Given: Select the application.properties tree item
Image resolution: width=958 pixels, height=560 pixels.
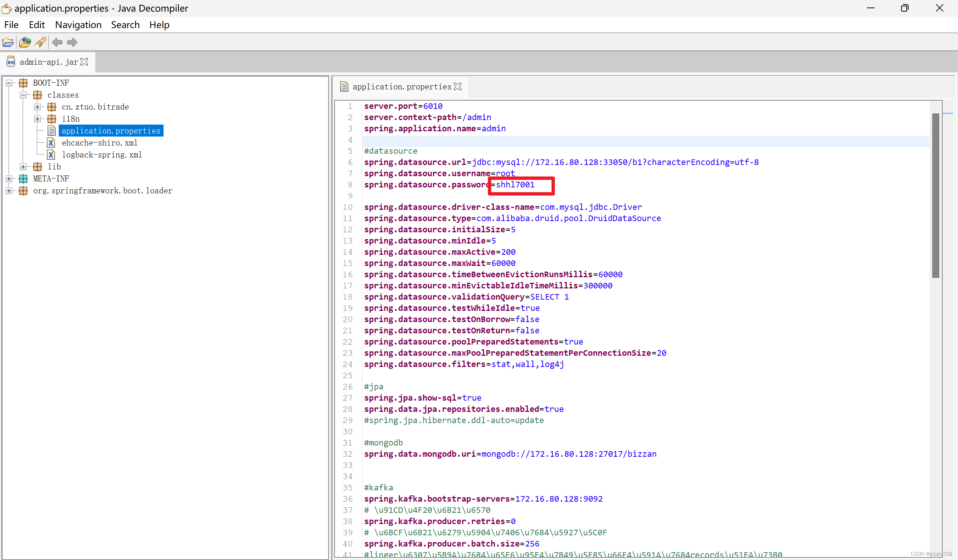Looking at the screenshot, I should 111,131.
